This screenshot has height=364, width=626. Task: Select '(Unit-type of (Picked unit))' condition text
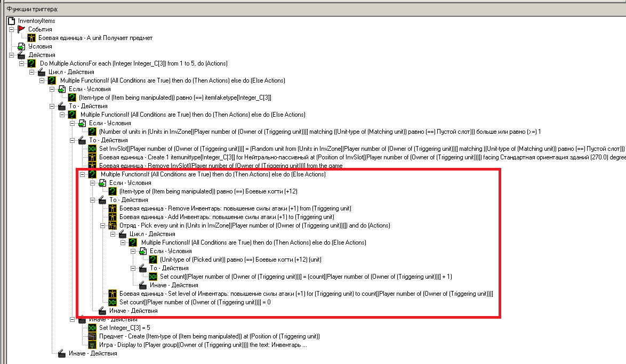coord(240,260)
